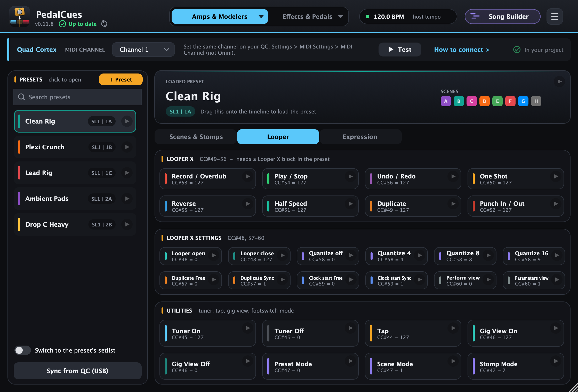Screen dimensions: 578x392
Task: Play the Drop C Heavy preset arrow
Action: [127, 224]
